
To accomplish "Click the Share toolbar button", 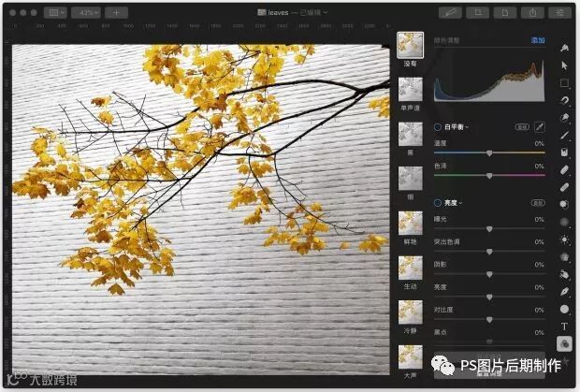I will click(x=532, y=12).
